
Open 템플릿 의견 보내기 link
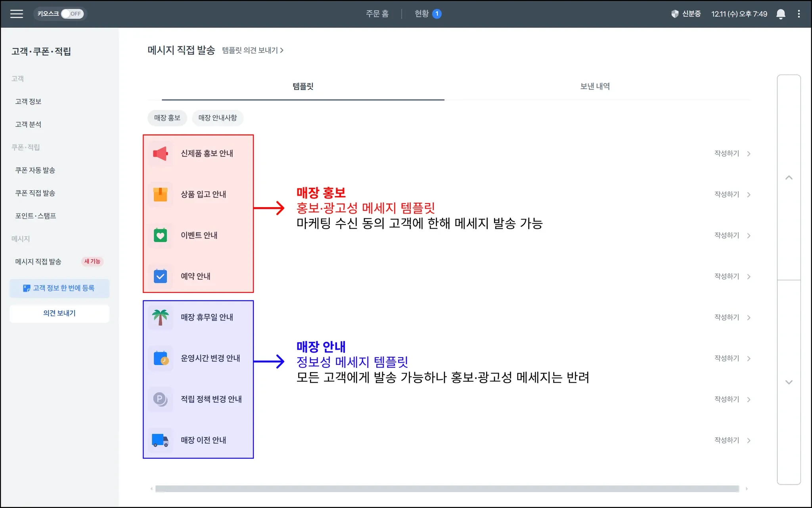[x=253, y=50]
